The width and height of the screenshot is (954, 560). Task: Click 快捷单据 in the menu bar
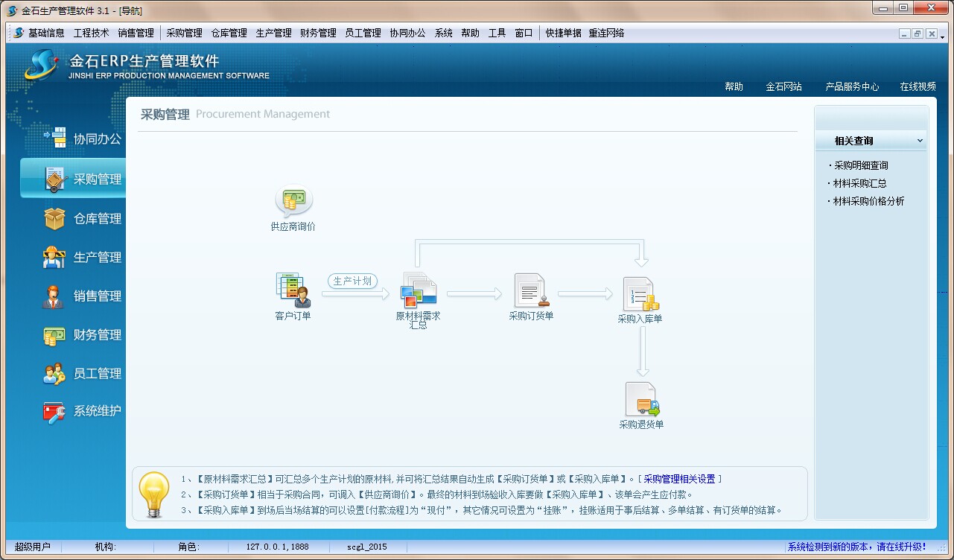coord(563,33)
